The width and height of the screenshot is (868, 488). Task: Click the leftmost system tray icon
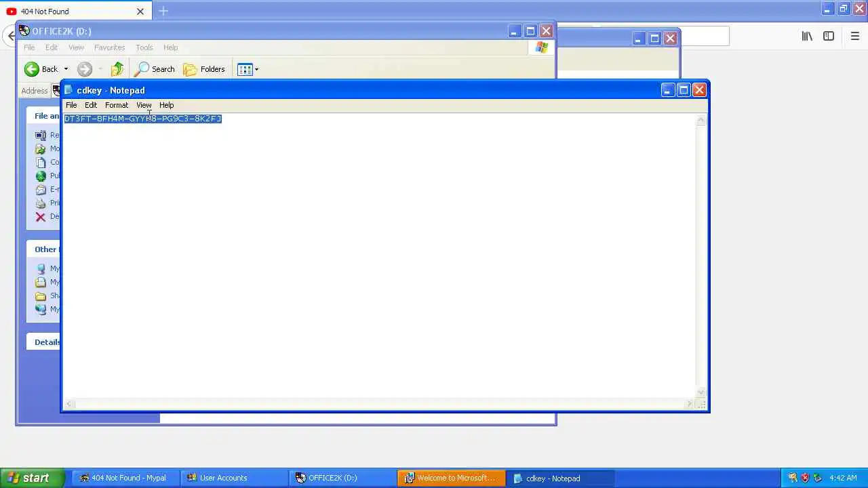coord(793,478)
